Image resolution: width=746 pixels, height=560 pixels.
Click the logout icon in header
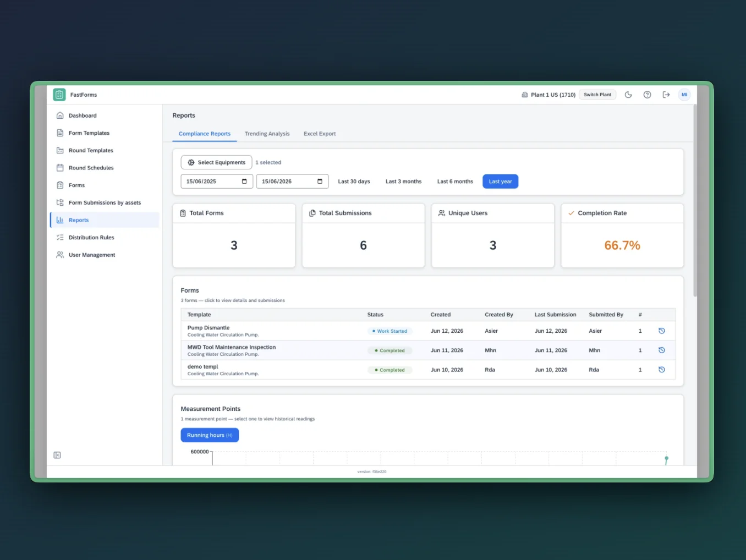coord(666,95)
